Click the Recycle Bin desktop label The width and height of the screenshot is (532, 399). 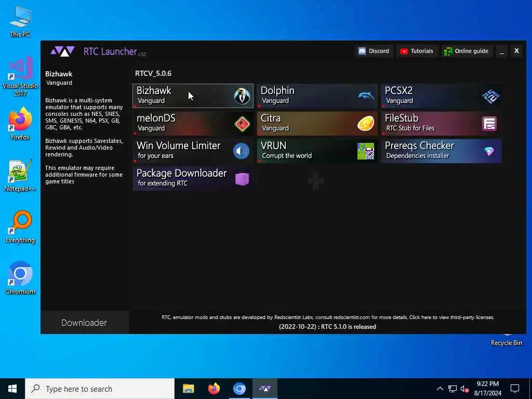click(x=506, y=343)
